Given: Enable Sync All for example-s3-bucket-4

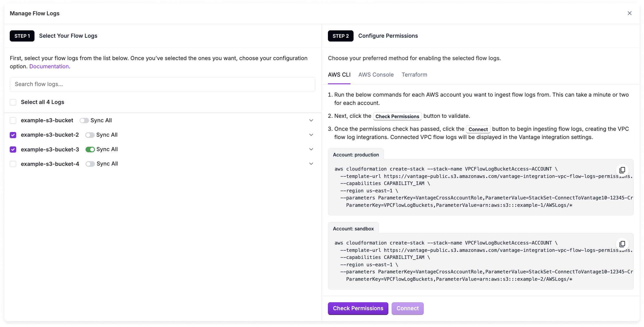Looking at the screenshot, I should 90,164.
